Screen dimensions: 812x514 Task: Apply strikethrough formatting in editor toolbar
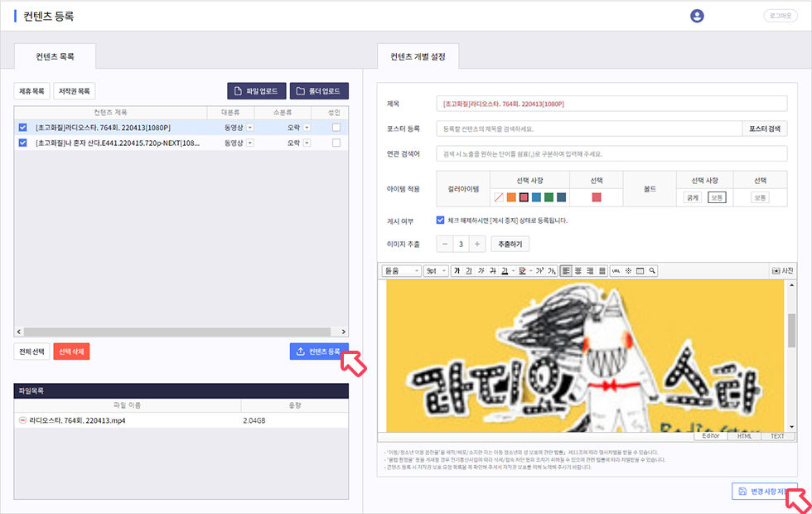click(x=493, y=271)
